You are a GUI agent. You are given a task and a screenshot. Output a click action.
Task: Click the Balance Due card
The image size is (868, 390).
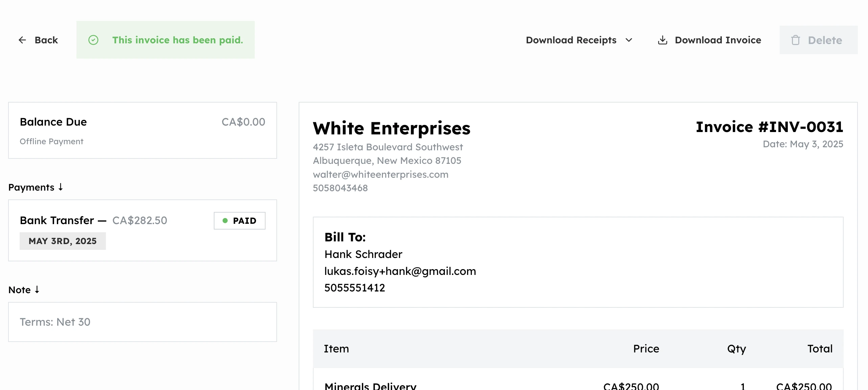(142, 130)
